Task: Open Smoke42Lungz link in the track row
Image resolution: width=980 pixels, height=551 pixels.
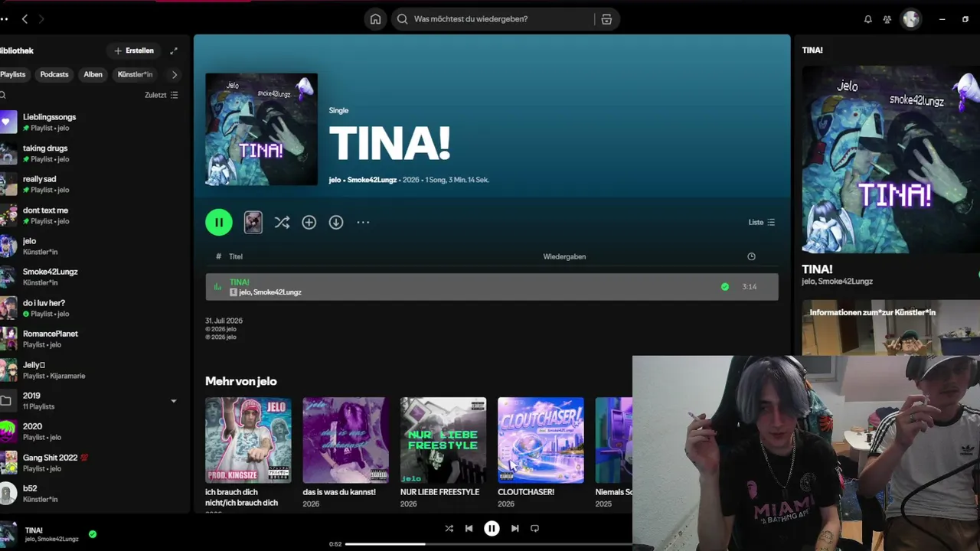Action: click(x=277, y=292)
